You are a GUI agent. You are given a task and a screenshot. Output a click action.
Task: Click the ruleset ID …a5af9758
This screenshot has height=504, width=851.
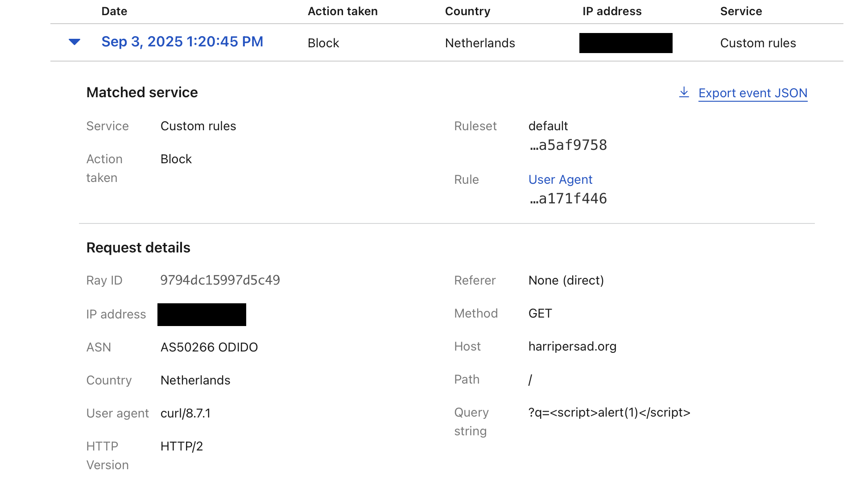coord(568,145)
